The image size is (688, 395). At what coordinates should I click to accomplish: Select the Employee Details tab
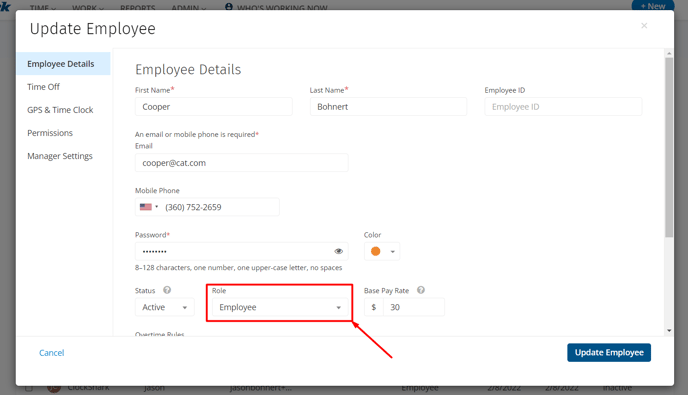point(63,64)
